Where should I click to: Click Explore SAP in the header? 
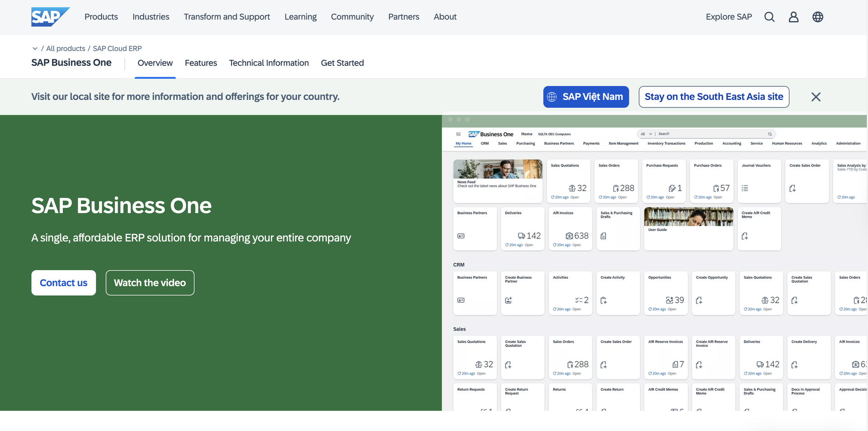(728, 17)
